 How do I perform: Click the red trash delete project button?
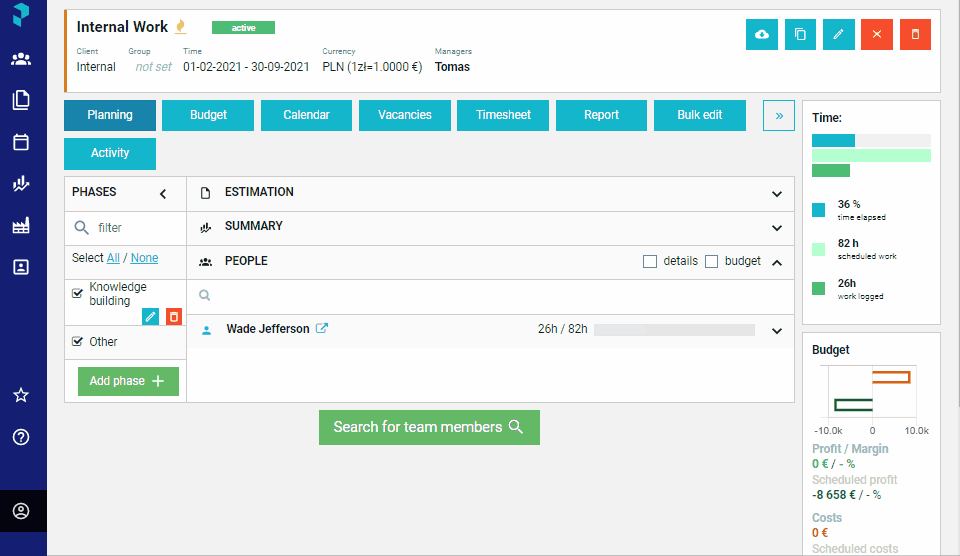[915, 34]
